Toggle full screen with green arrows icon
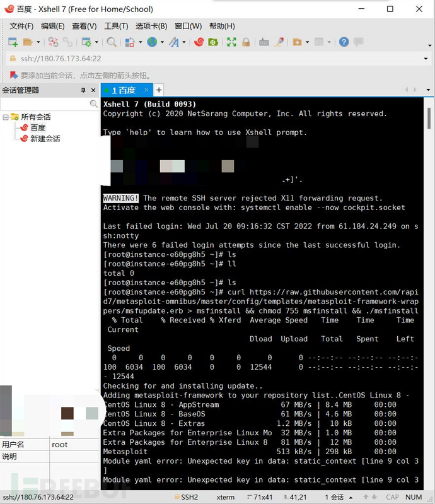Image resolution: width=435 pixels, height=504 pixels. point(231,42)
